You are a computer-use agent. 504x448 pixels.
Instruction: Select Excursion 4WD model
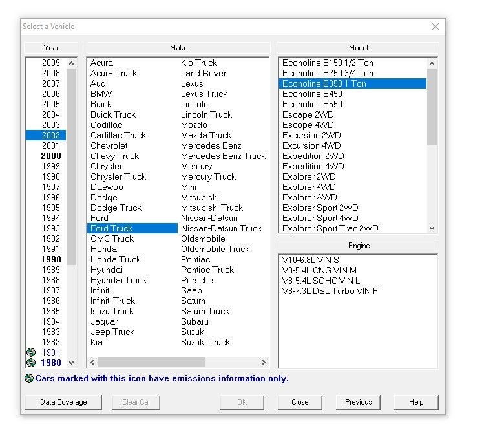tap(312, 145)
